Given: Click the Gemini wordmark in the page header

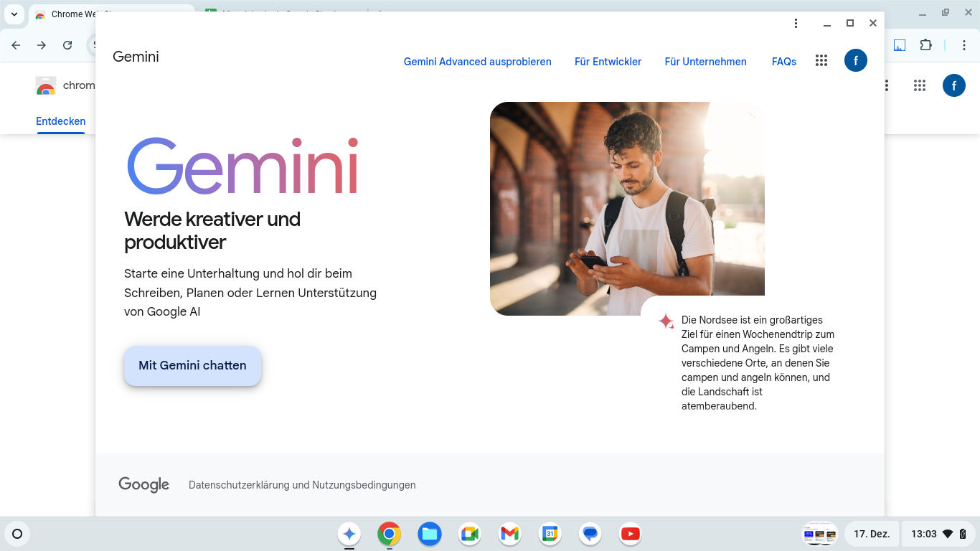Looking at the screenshot, I should coord(136,57).
